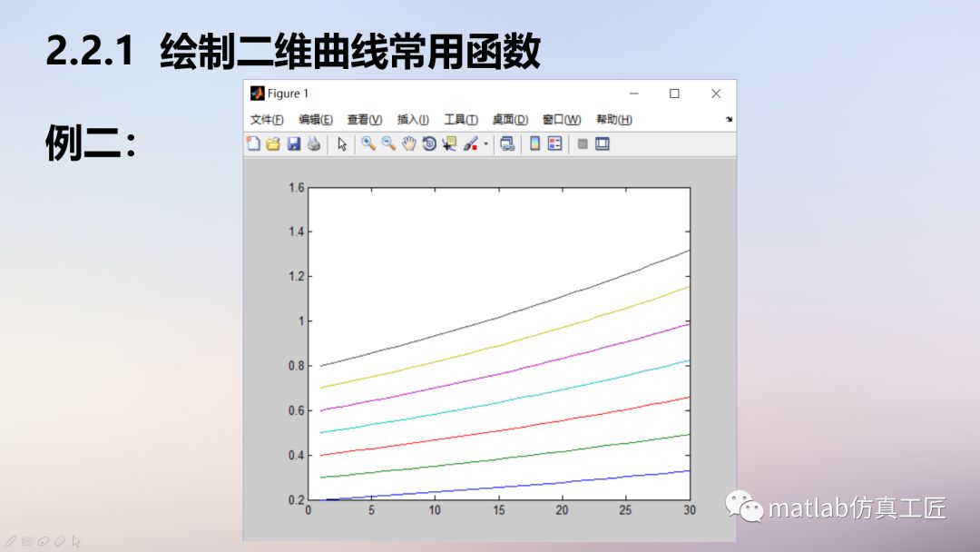Open the brush color dropdown arrow

[485, 143]
